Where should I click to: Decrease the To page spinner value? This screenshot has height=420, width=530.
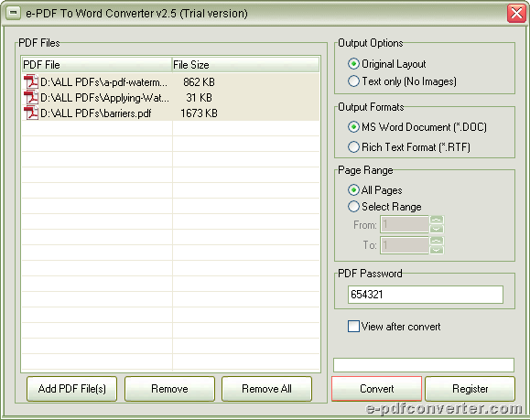tap(437, 250)
